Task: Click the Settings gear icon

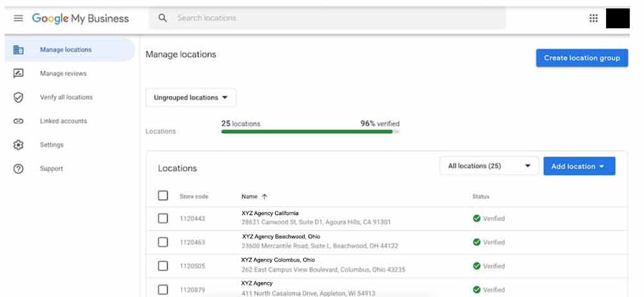Action: [18, 145]
